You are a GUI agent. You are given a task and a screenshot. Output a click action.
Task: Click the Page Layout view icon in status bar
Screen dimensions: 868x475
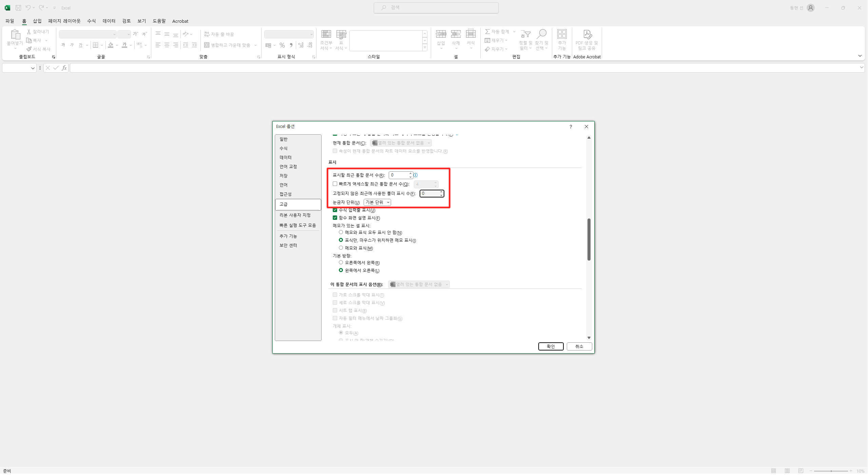[787, 471]
